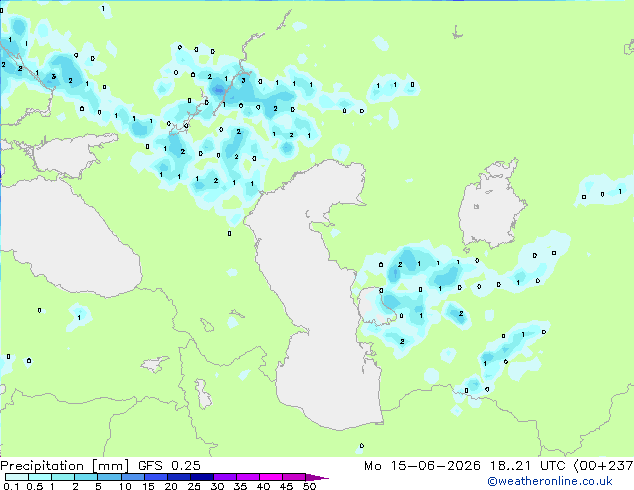Click the legend label '20'
The image size is (634, 490).
tap(171, 486)
